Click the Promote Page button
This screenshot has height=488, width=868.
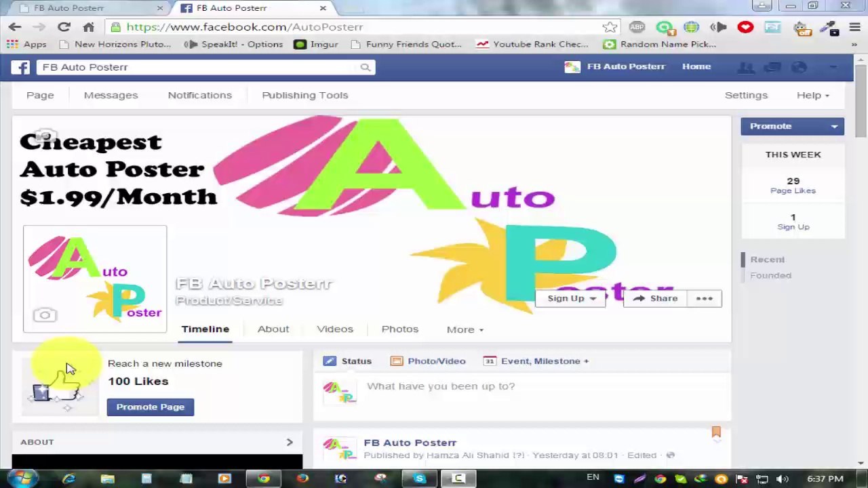point(150,407)
